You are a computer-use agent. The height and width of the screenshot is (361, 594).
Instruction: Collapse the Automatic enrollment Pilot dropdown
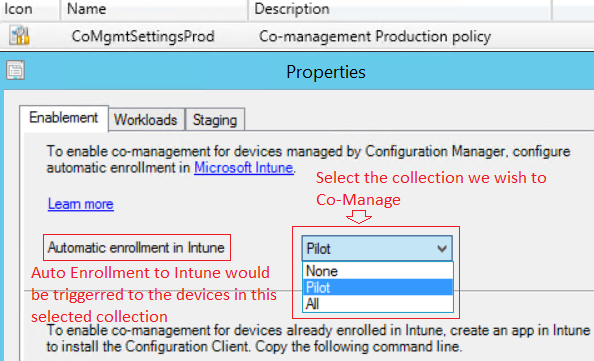377,248
